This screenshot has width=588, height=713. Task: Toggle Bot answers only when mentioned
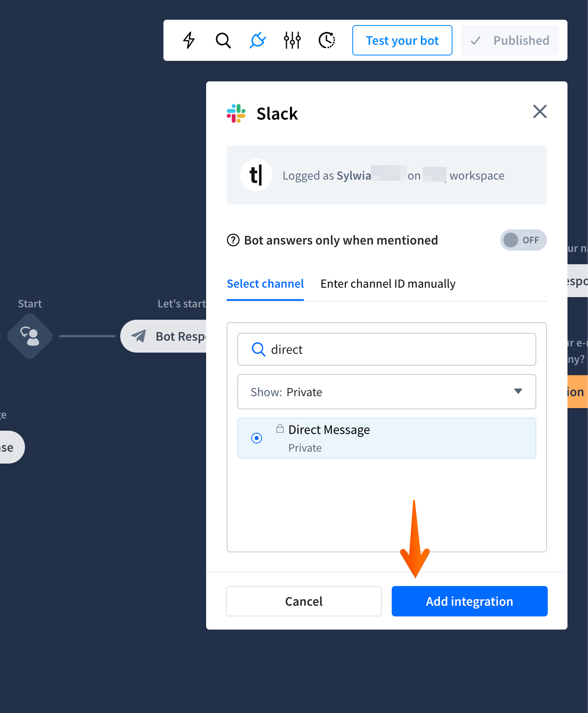523,240
